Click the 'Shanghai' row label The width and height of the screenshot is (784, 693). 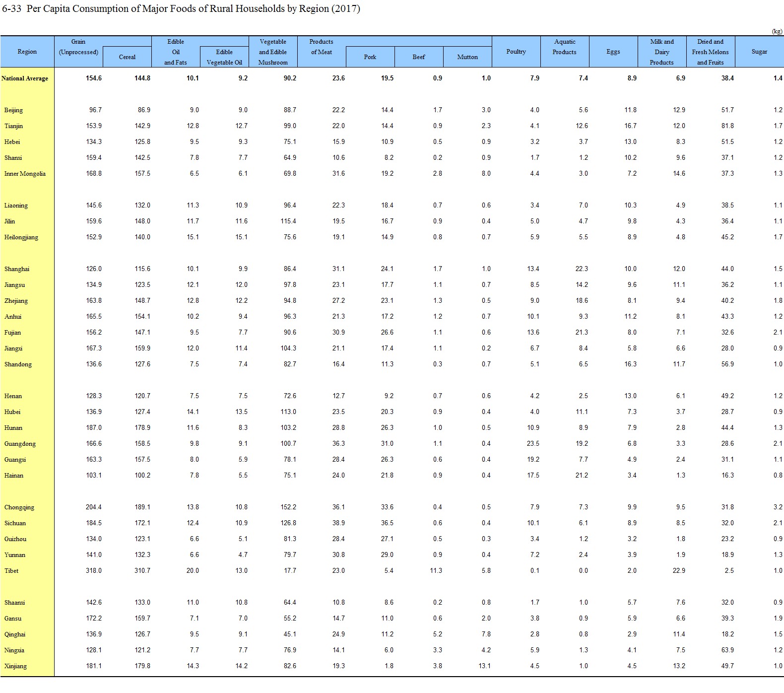17,269
